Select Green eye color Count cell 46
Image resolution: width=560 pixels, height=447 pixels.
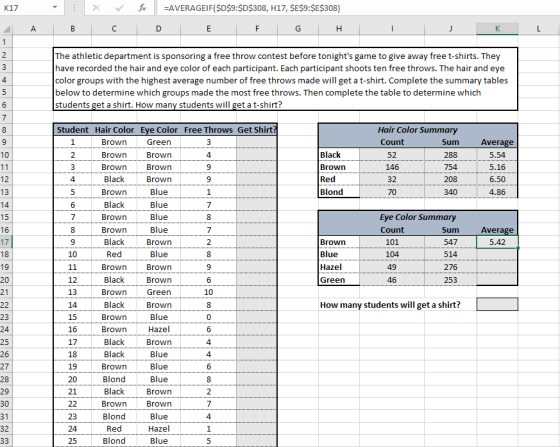(x=392, y=280)
